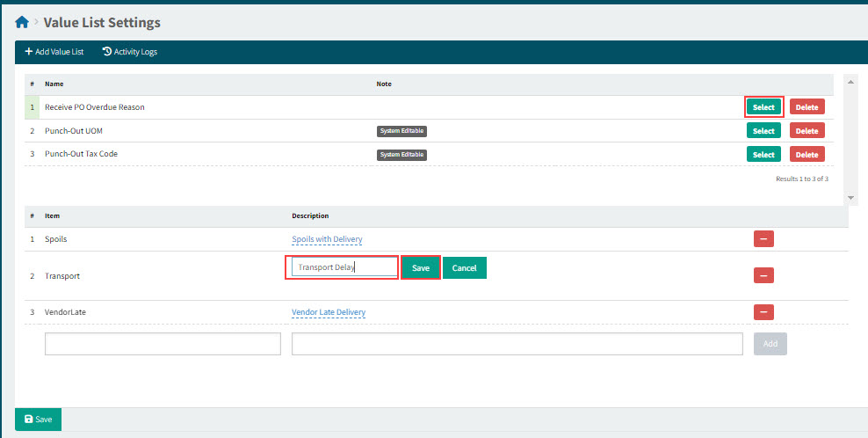Save the Transport description edit
This screenshot has height=438, width=868.
point(421,267)
